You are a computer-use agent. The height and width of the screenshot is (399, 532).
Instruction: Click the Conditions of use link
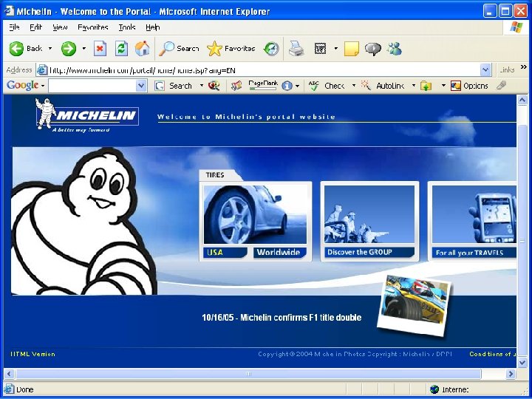(493, 354)
